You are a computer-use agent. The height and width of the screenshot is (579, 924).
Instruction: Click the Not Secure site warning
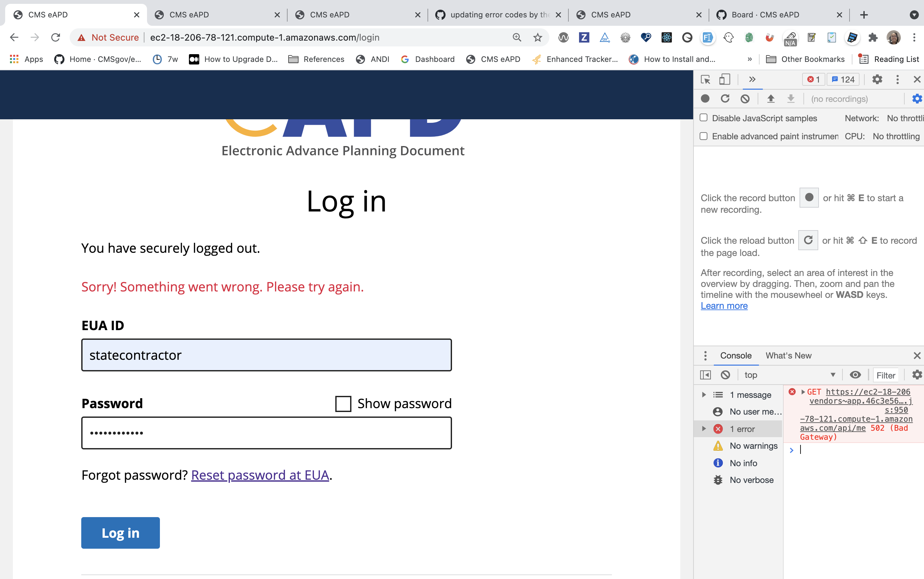coord(108,37)
